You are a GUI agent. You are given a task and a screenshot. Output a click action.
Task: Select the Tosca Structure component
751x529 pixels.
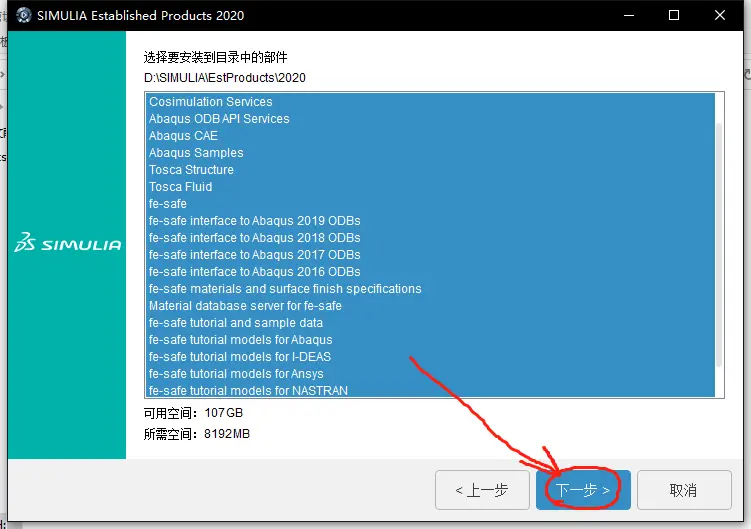click(430, 170)
